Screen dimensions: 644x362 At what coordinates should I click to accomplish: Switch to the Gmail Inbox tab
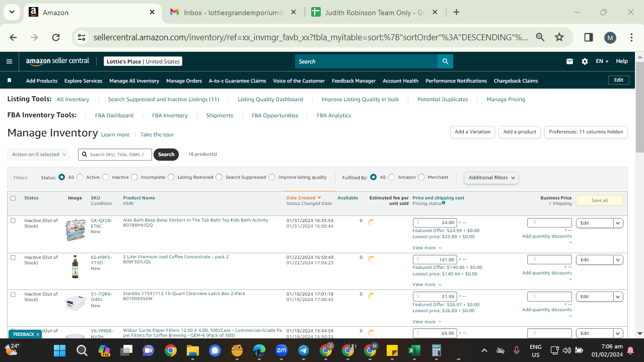tap(233, 12)
